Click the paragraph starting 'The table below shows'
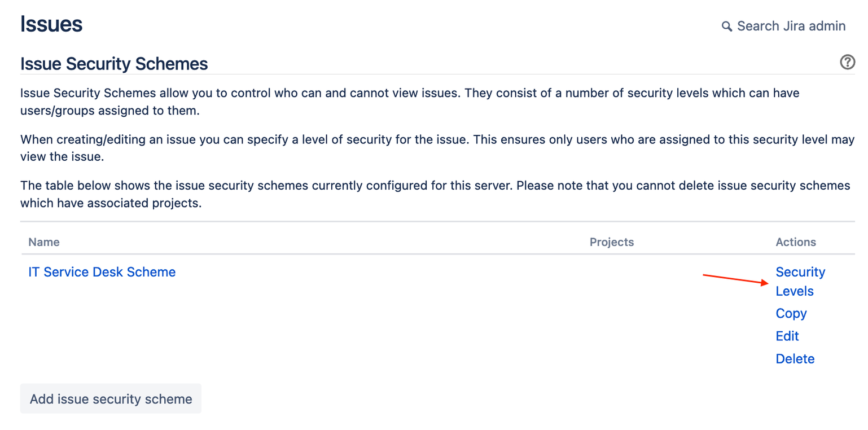The image size is (868, 430). coord(435,194)
